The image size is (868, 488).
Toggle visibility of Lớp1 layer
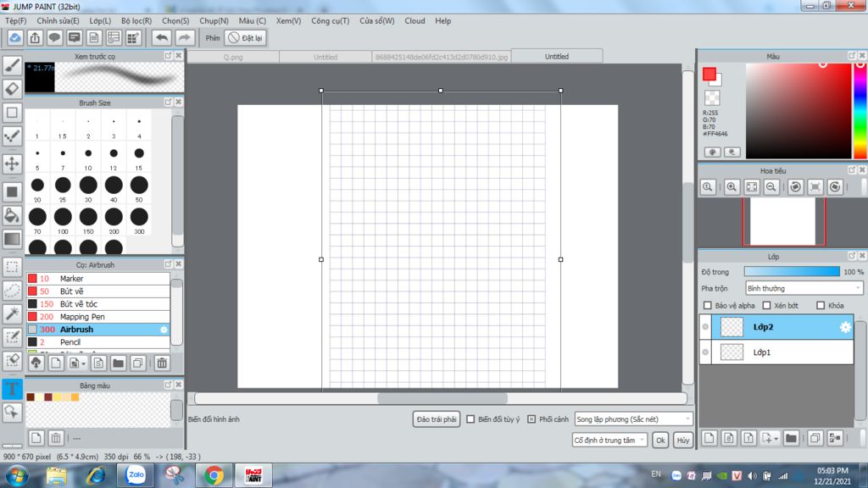(705, 352)
